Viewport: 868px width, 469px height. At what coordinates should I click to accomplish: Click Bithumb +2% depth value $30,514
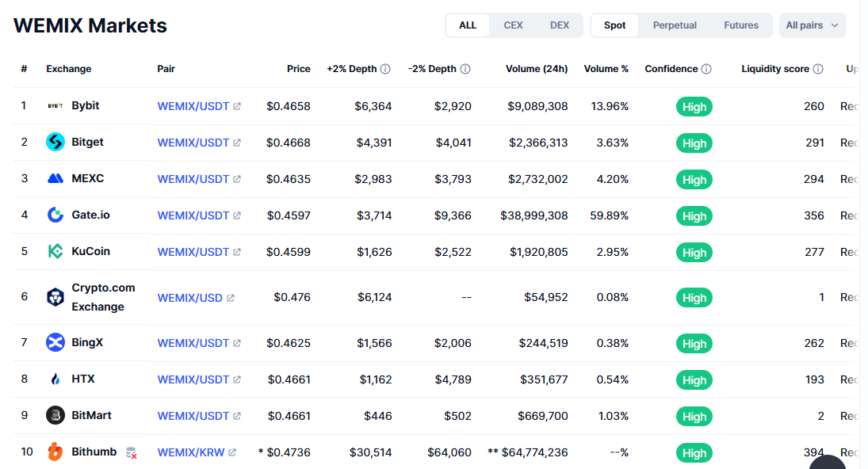coord(370,452)
